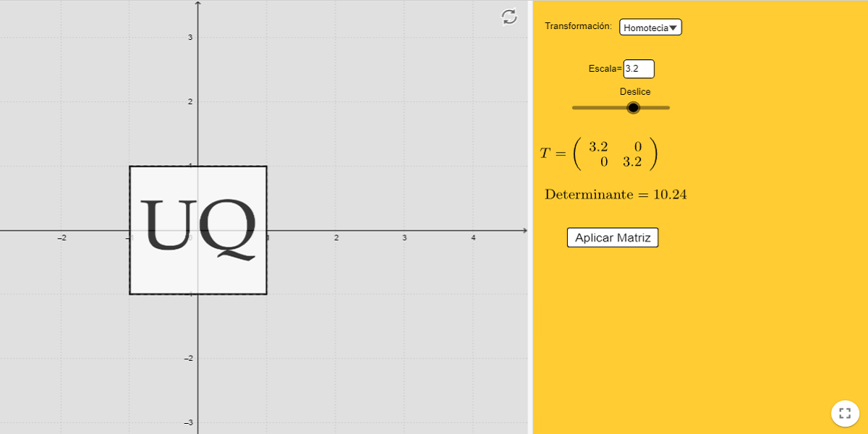868x434 pixels.
Task: Click the matrix T formula
Action: 600,154
